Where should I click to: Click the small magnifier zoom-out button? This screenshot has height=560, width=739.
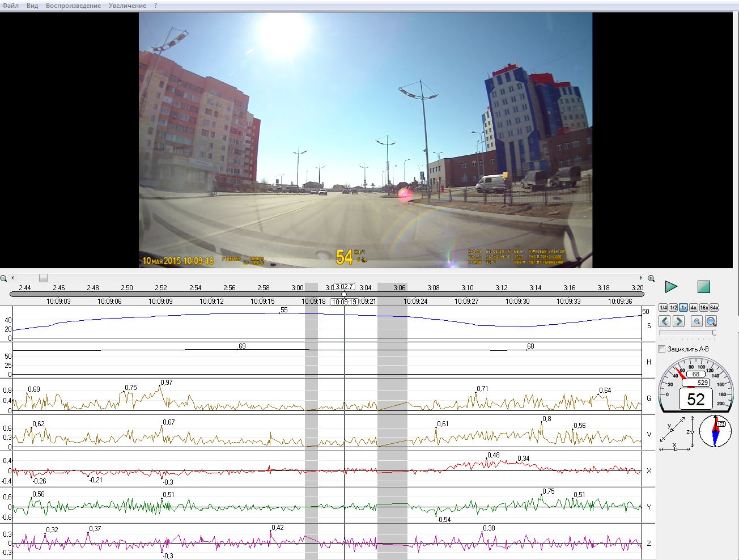696,321
